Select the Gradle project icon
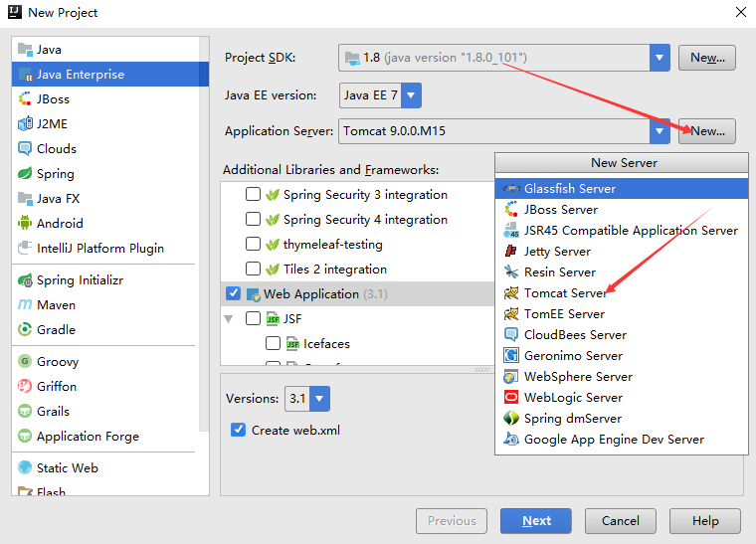 pyautogui.click(x=25, y=330)
